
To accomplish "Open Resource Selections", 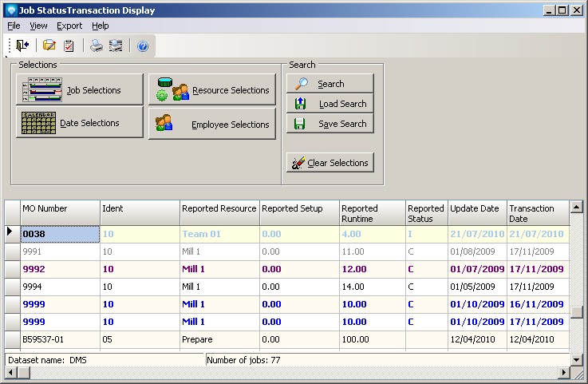I will coord(211,90).
